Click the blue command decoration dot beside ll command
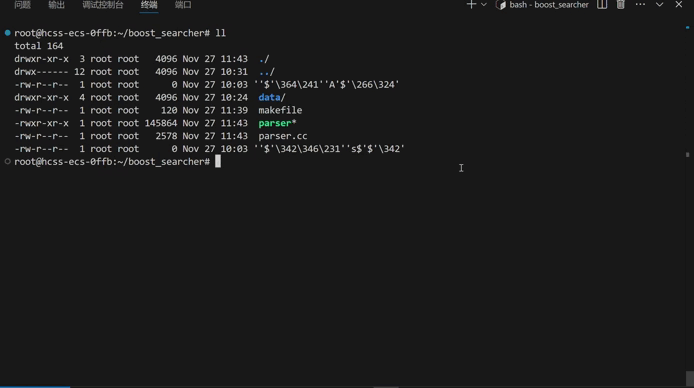 (8, 33)
